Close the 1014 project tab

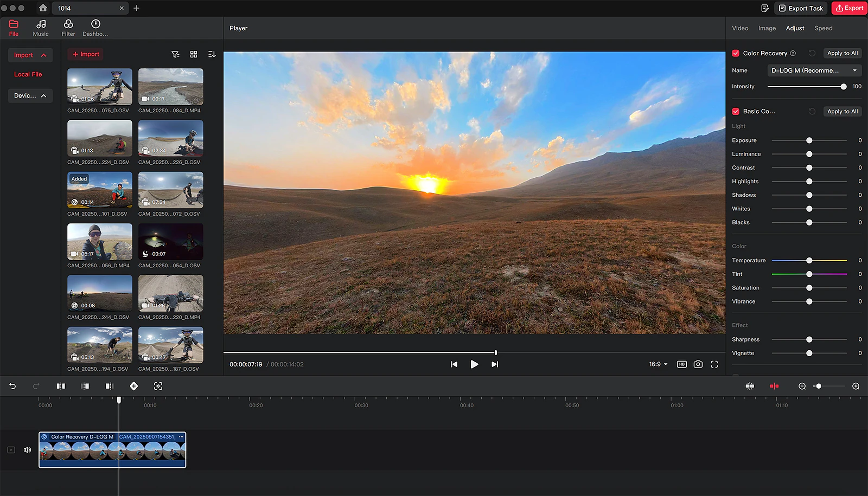tap(122, 8)
